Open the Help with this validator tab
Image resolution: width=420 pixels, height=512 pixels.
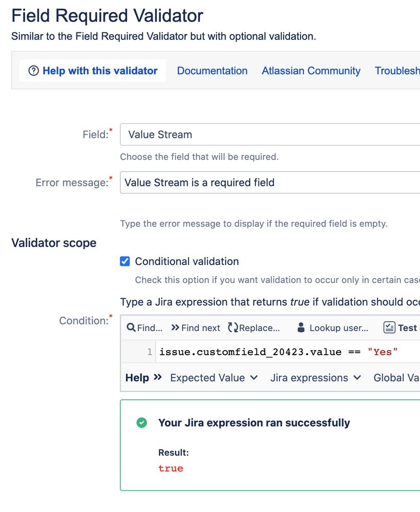pos(93,71)
